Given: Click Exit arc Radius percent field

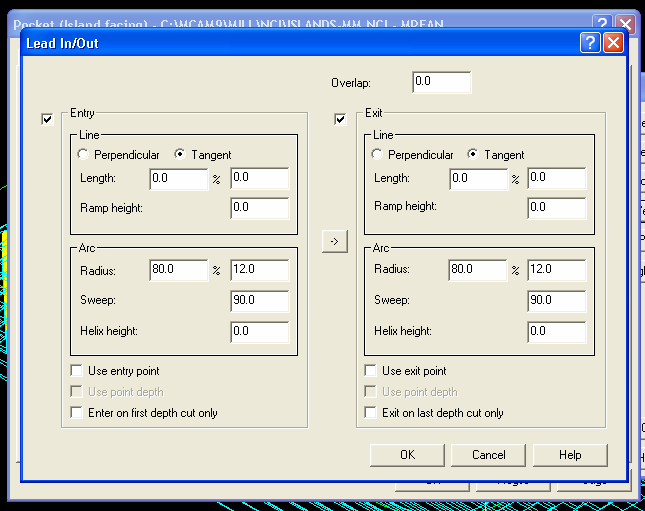Looking at the screenshot, I should [478, 270].
